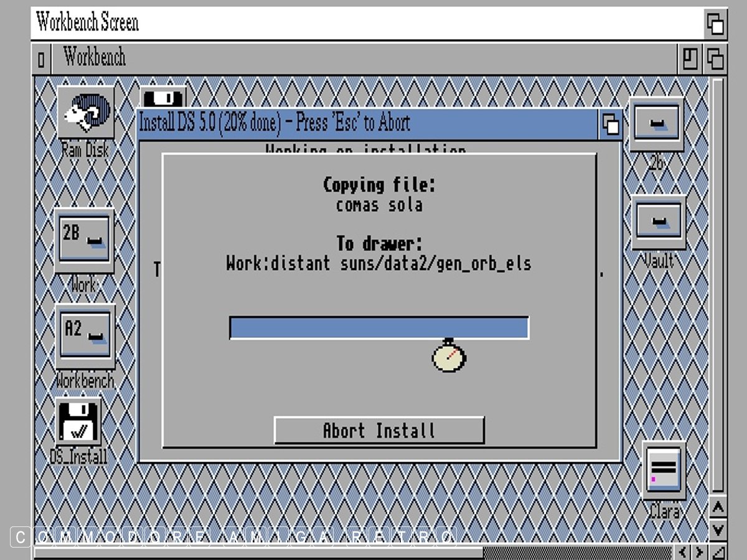Click the Workbench window scroll down arrow
747x560 pixels.
[x=718, y=530]
